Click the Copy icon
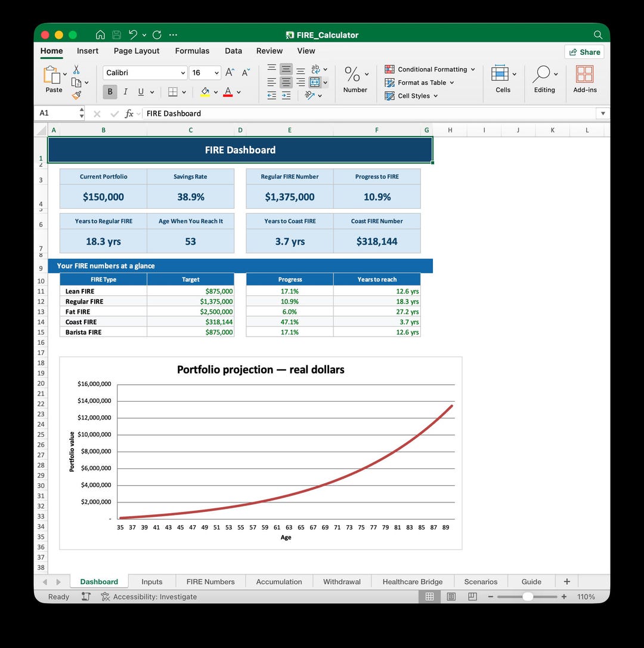 click(x=76, y=82)
